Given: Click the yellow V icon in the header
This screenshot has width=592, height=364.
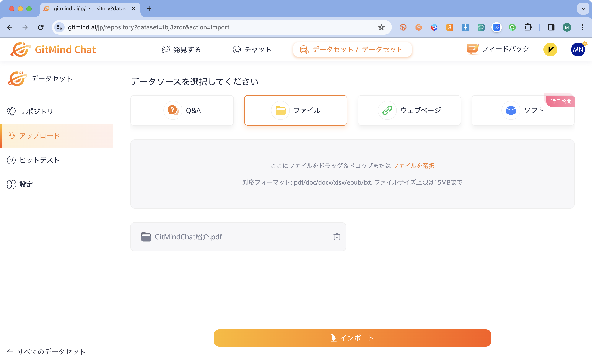Looking at the screenshot, I should coord(551,49).
